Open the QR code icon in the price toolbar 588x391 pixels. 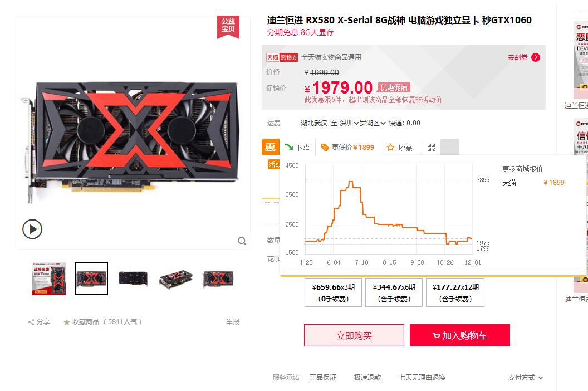click(431, 148)
